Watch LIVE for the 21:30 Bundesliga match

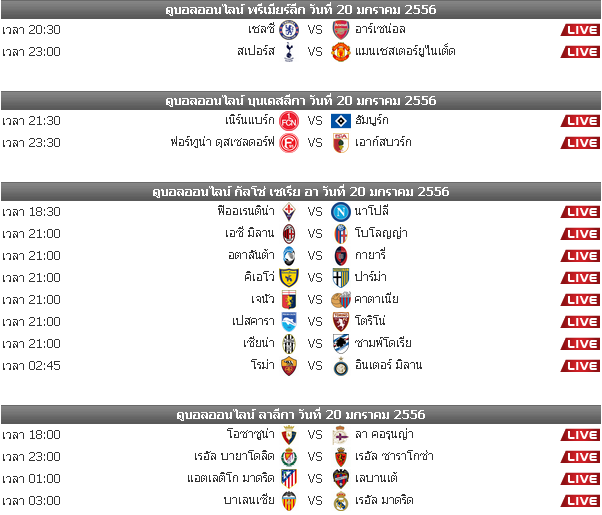(x=580, y=121)
